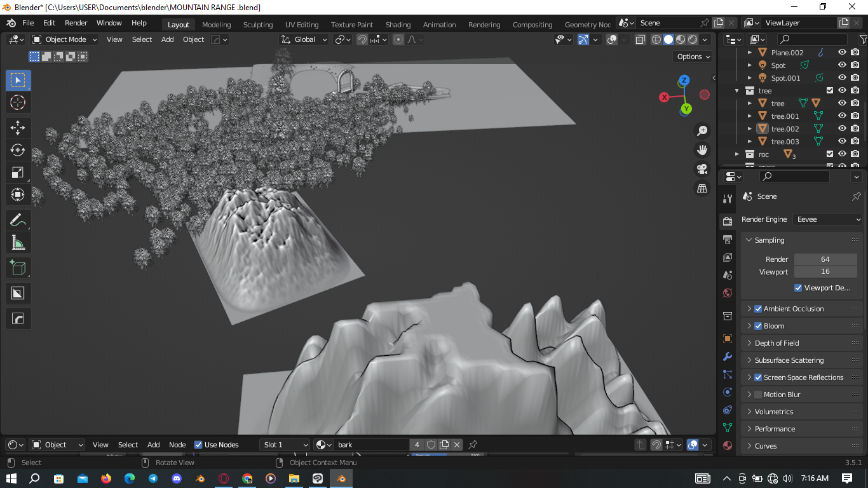868x488 pixels.
Task: Uncheck Viewport Denoising checkbox
Action: point(798,288)
